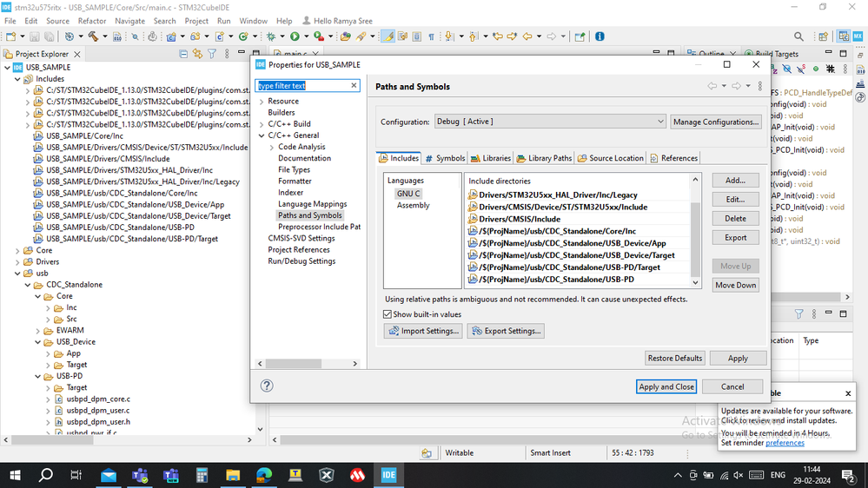Image resolution: width=868 pixels, height=488 pixels.
Task: Expand the EWARM folder
Action: 38,330
